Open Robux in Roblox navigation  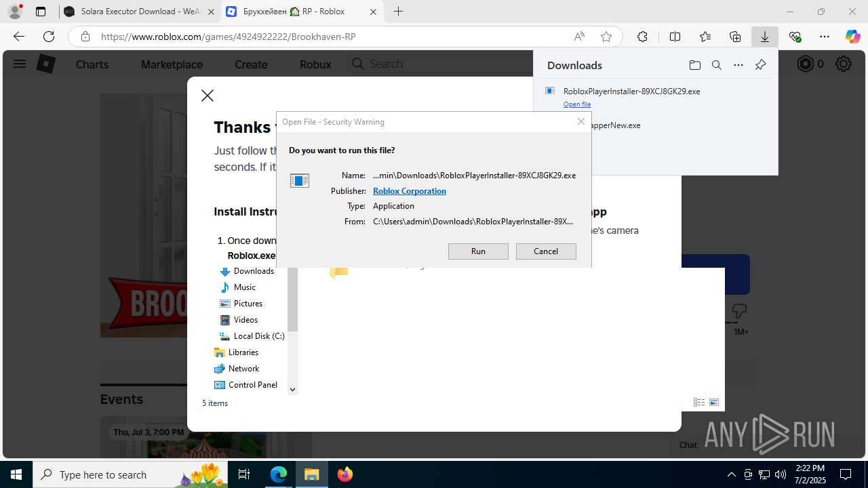click(x=315, y=64)
